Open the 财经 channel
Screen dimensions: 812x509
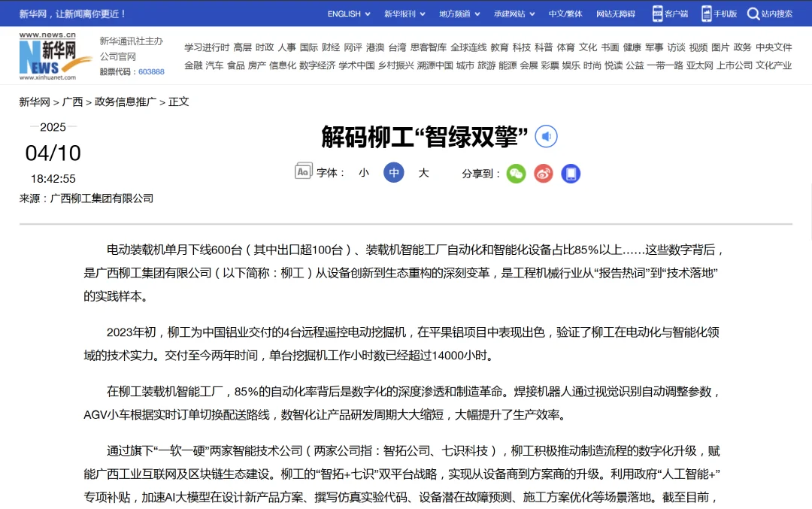(x=331, y=47)
